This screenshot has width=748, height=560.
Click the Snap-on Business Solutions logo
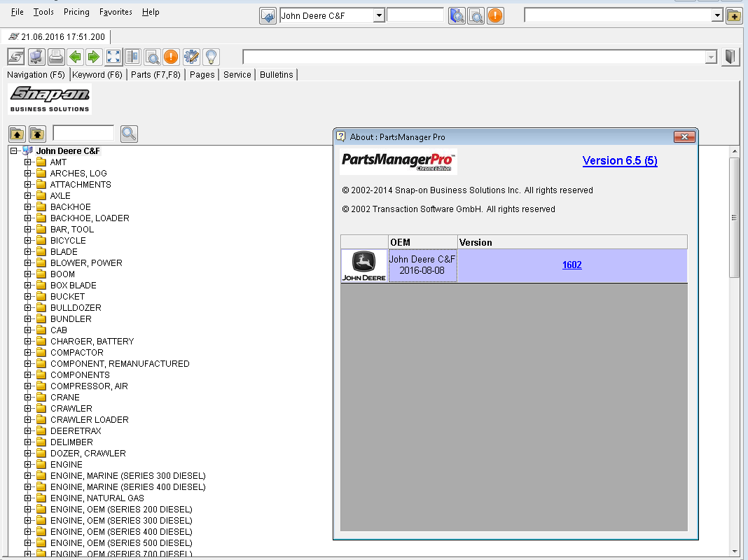(50, 99)
